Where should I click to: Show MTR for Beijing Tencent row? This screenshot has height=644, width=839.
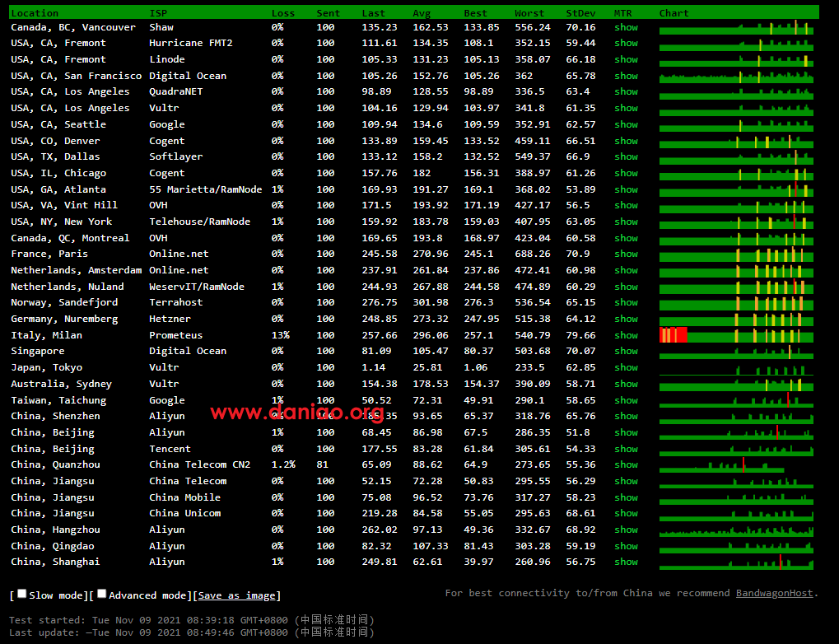pos(626,449)
